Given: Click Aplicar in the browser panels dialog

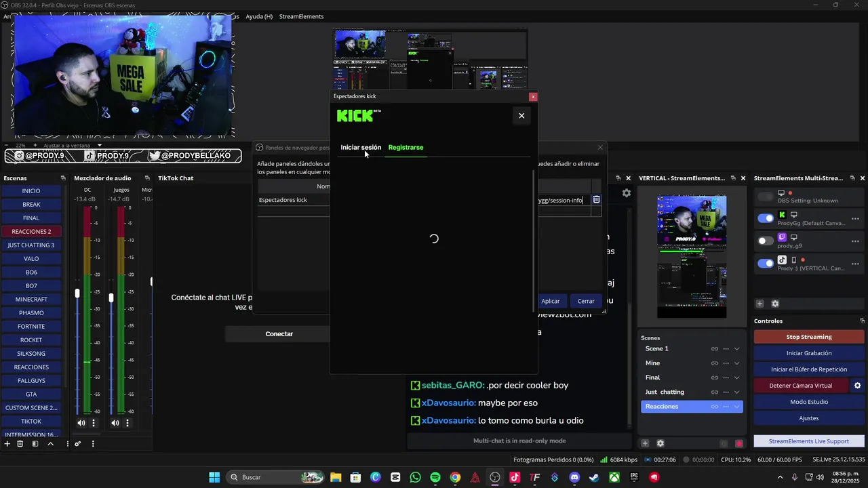Looking at the screenshot, I should [x=551, y=301].
